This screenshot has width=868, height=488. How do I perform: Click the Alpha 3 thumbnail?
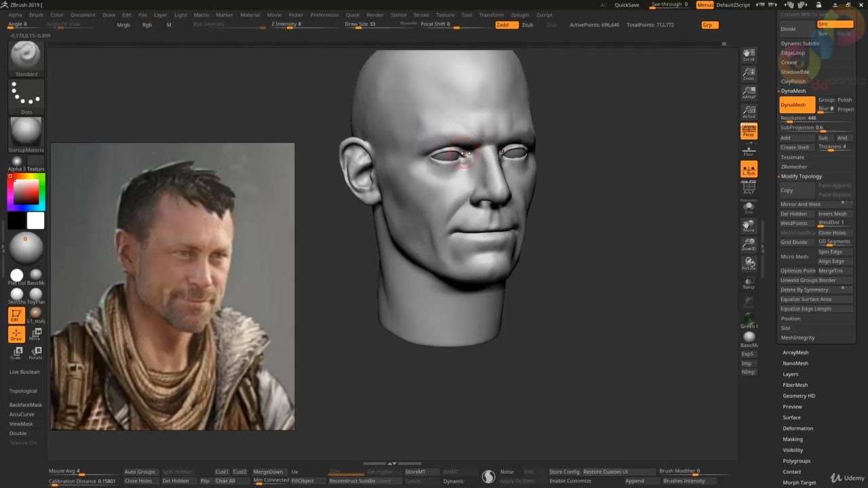(17, 162)
